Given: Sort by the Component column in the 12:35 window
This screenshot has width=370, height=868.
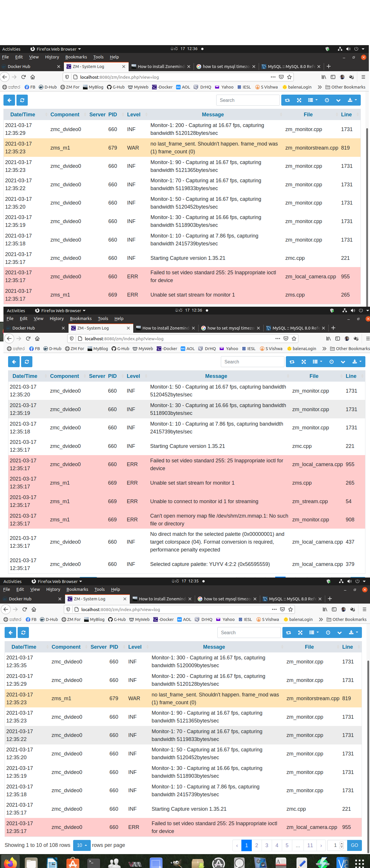Looking at the screenshot, I should [66, 647].
